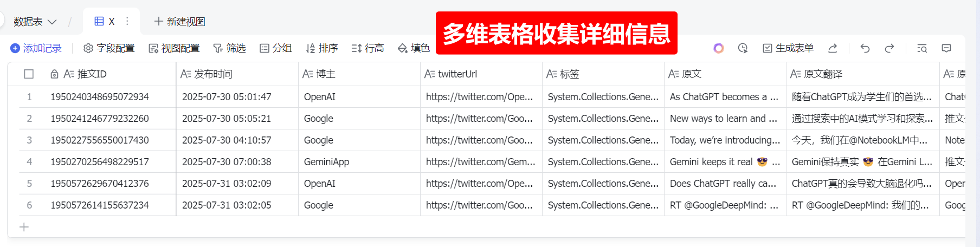
Task: Select 'New ways to learn and ...' cell
Action: tap(725, 119)
